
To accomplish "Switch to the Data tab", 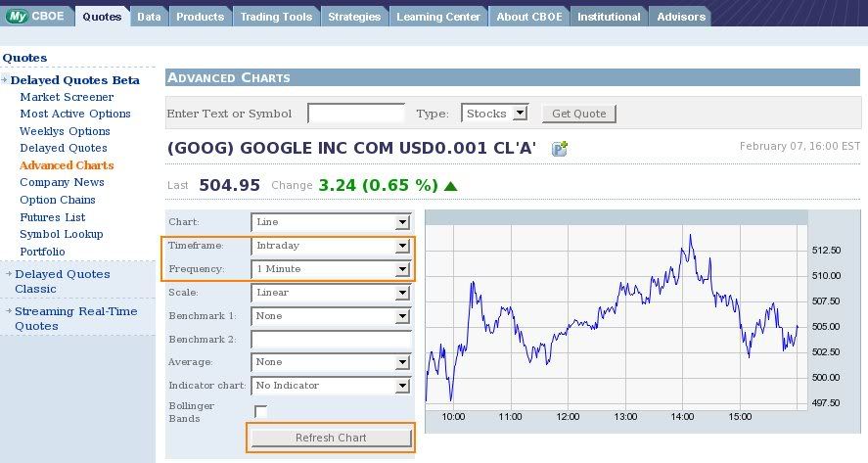I will point(149,17).
